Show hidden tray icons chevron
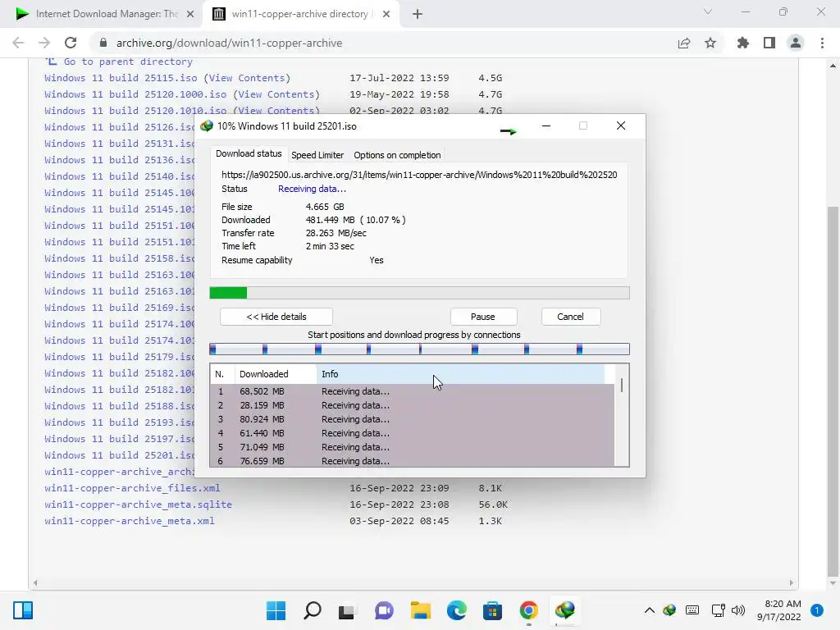 click(x=650, y=610)
